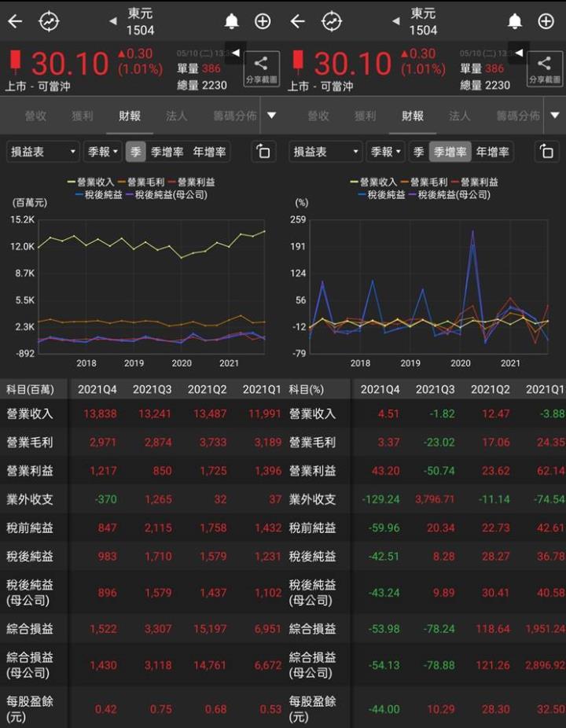Tap 科目(%) header in right table

click(x=307, y=389)
